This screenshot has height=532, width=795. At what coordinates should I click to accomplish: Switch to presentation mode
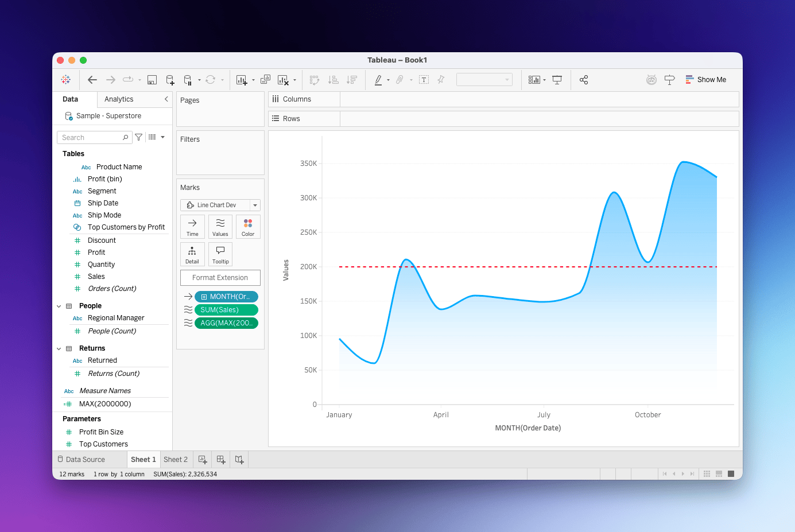(557, 80)
